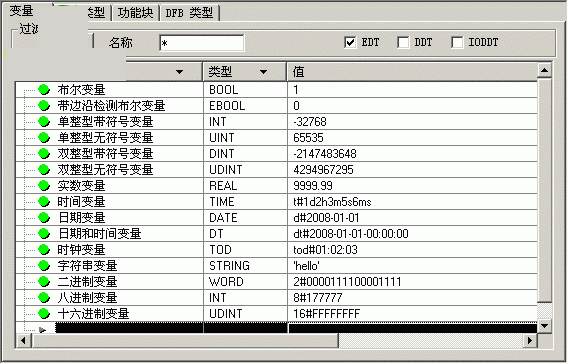568x364 pixels.
Task: Click the 名称 filter input field
Action: tap(202, 43)
